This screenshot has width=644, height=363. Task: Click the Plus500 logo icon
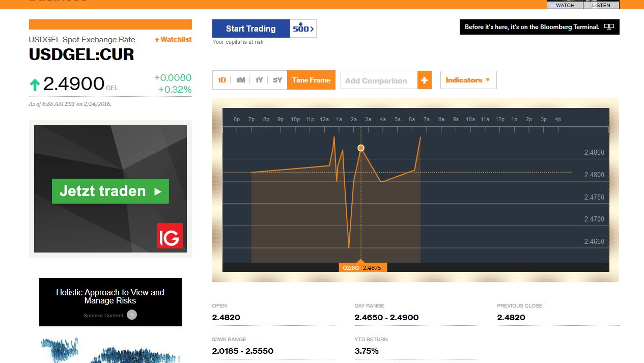(x=303, y=29)
